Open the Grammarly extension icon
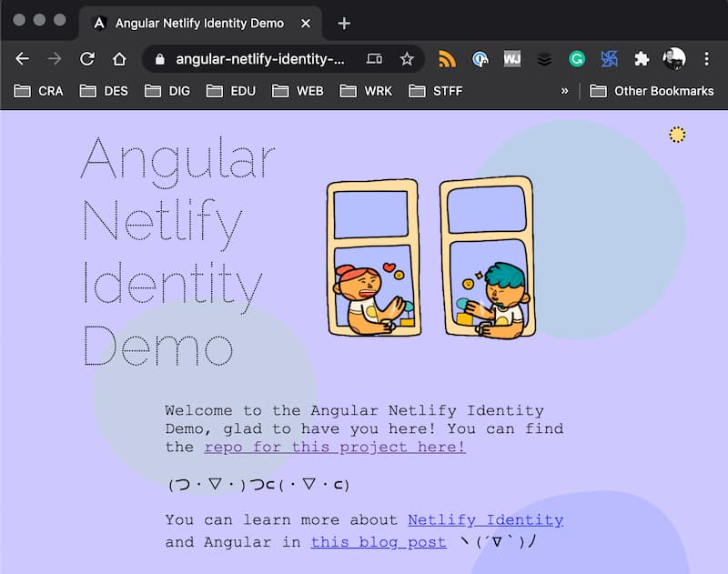Screen dimensions: 728x574 pyautogui.click(x=576, y=59)
